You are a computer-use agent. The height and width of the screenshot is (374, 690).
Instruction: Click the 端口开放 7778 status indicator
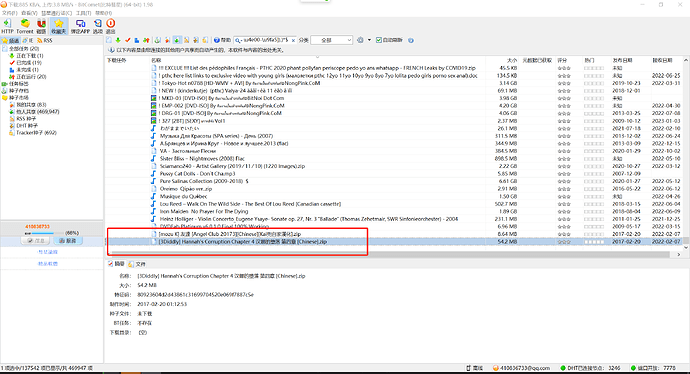[x=653, y=368]
